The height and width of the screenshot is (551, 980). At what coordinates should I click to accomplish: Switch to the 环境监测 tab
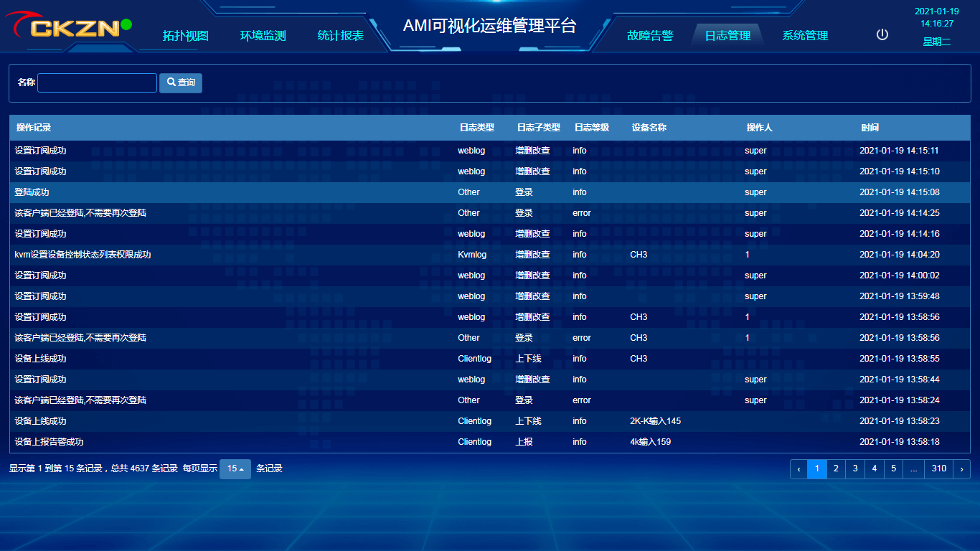click(263, 35)
